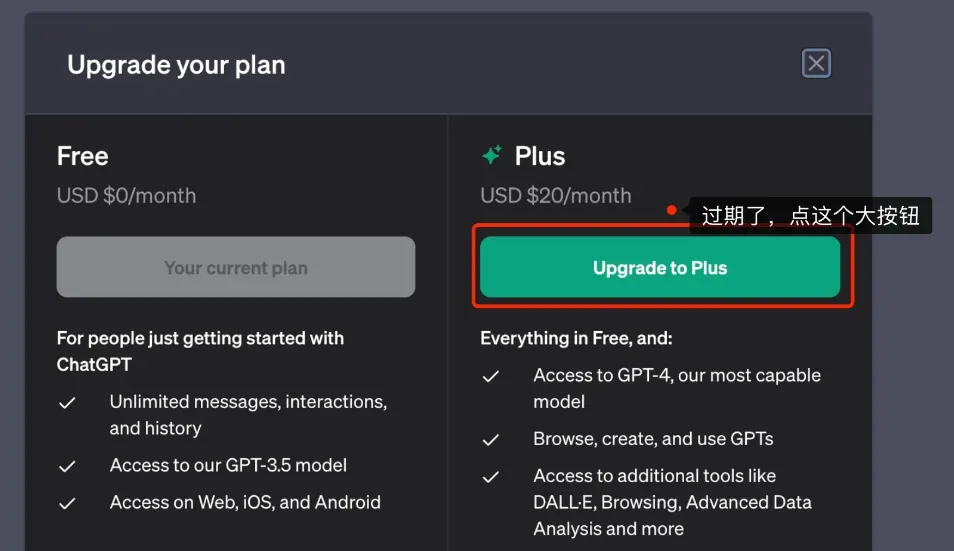Click checkmark beside Access to GPT-4

[490, 376]
